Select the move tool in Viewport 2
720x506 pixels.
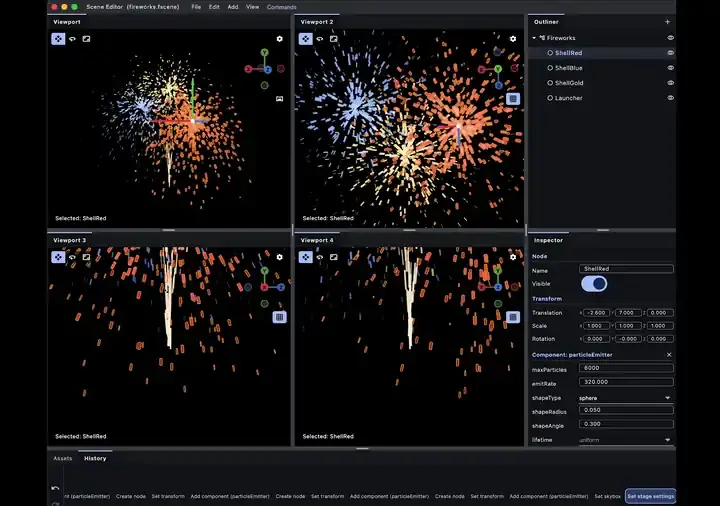[305, 39]
